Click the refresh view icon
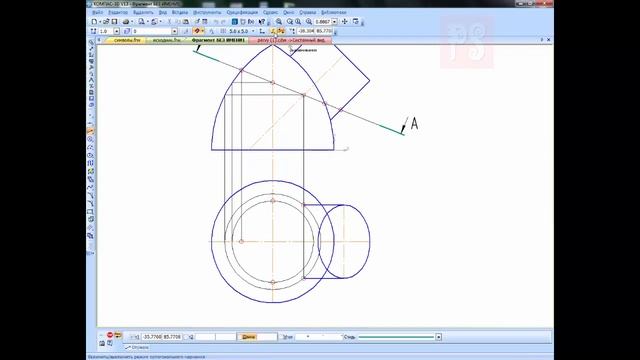640x360 pixels. (x=356, y=21)
